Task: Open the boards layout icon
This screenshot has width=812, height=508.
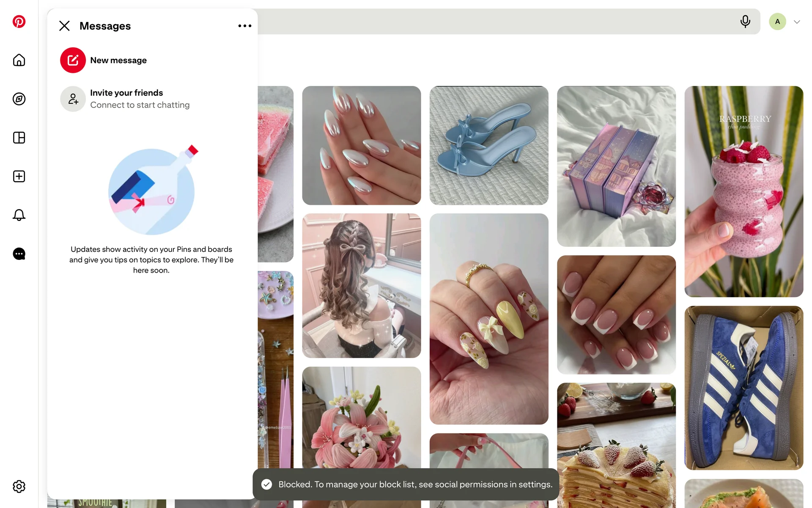Action: (x=19, y=138)
